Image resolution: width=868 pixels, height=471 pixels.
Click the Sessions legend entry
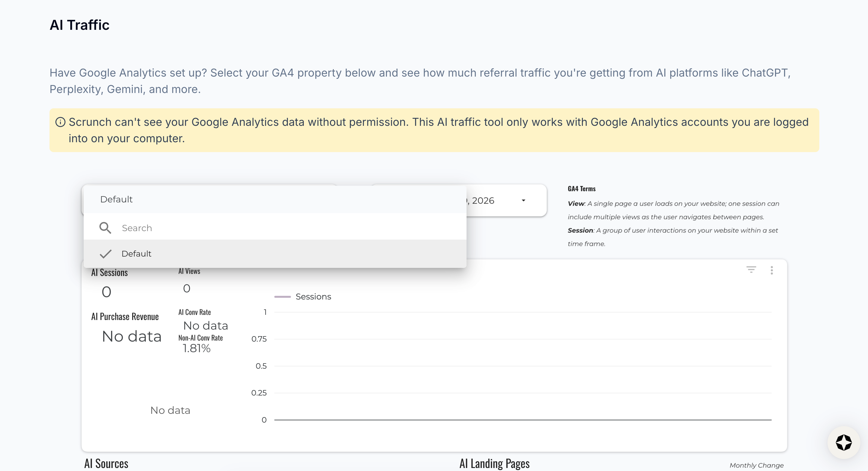(303, 296)
